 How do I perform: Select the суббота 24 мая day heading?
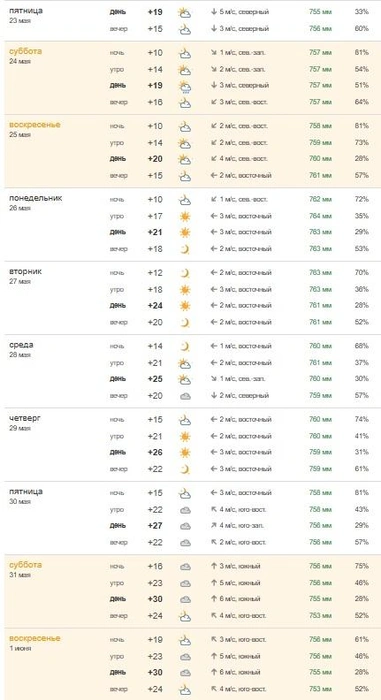point(25,56)
